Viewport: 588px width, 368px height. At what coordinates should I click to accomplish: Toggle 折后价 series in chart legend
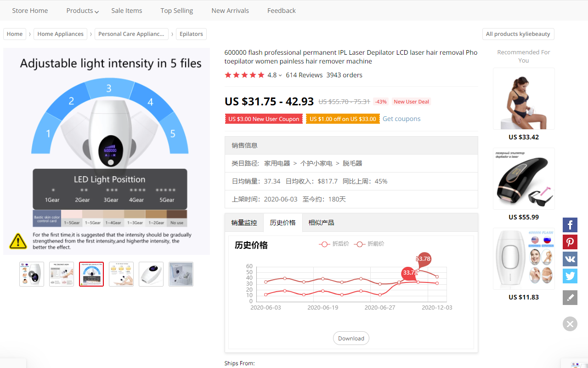pyautogui.click(x=334, y=244)
